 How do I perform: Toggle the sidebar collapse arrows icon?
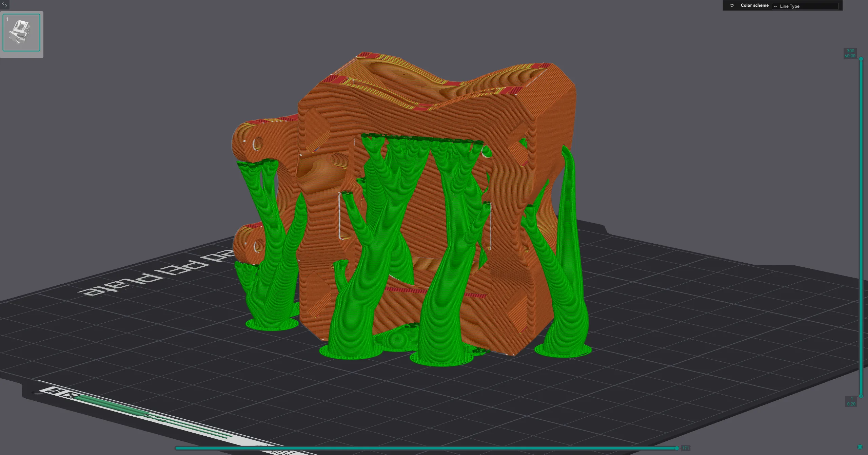(x=4, y=4)
